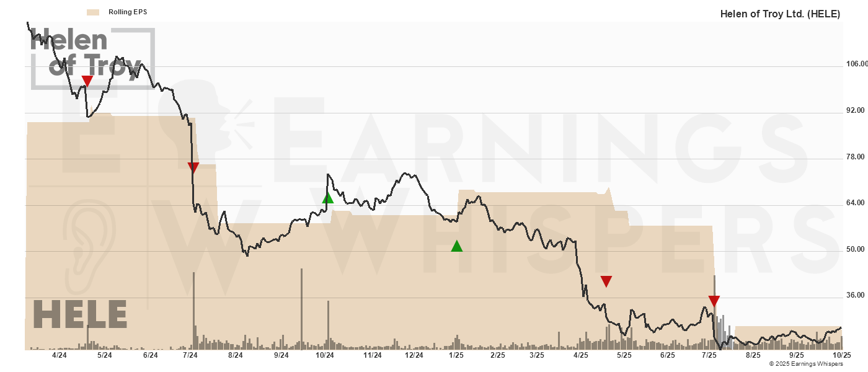Click the red earnings marker at 7/24
The image size is (868, 372).
pyautogui.click(x=193, y=167)
